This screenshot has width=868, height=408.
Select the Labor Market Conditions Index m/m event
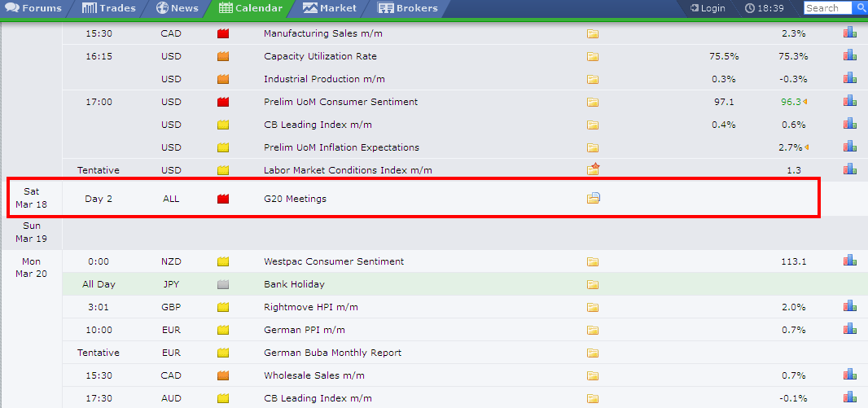coord(348,170)
